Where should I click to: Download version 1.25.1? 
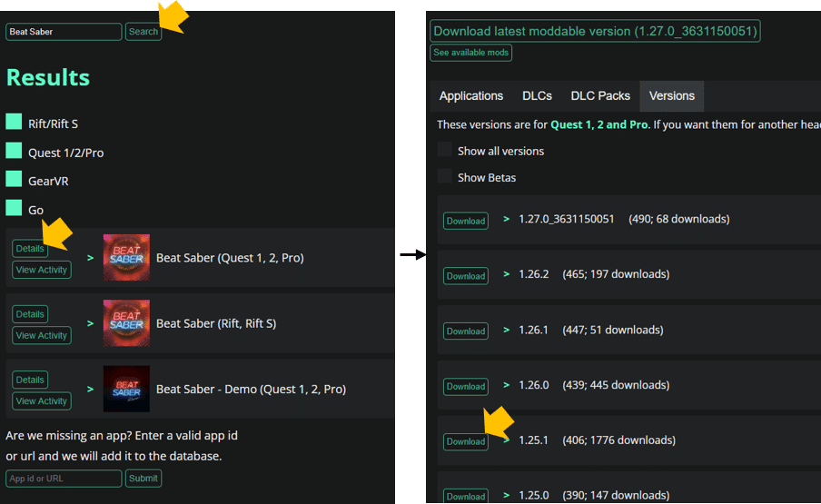(x=466, y=441)
